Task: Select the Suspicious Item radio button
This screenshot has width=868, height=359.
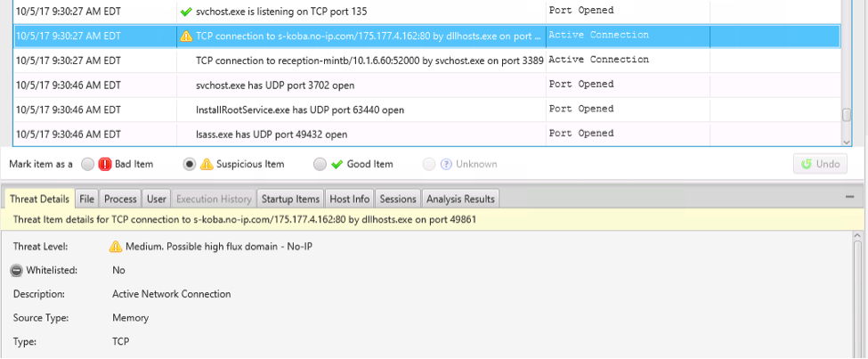Action: (x=190, y=164)
